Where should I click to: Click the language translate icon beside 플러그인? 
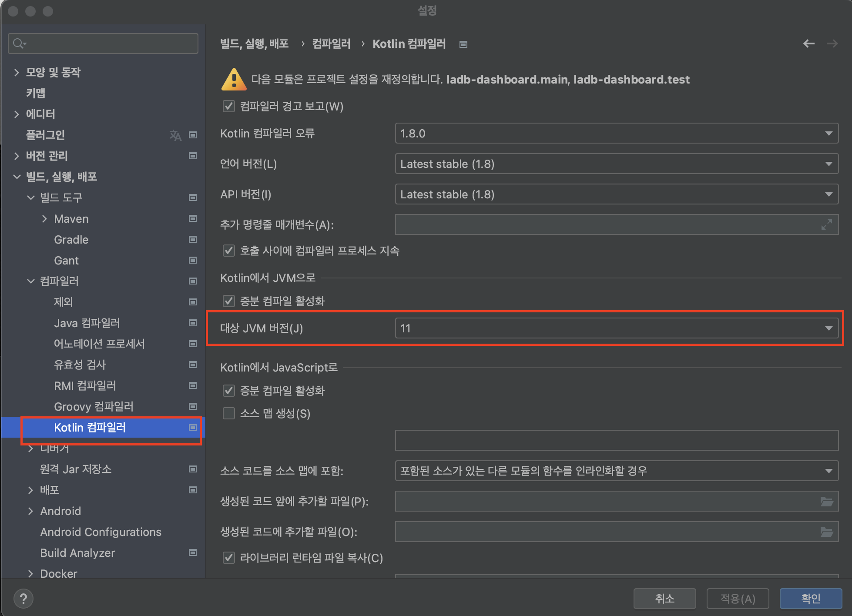tap(175, 135)
